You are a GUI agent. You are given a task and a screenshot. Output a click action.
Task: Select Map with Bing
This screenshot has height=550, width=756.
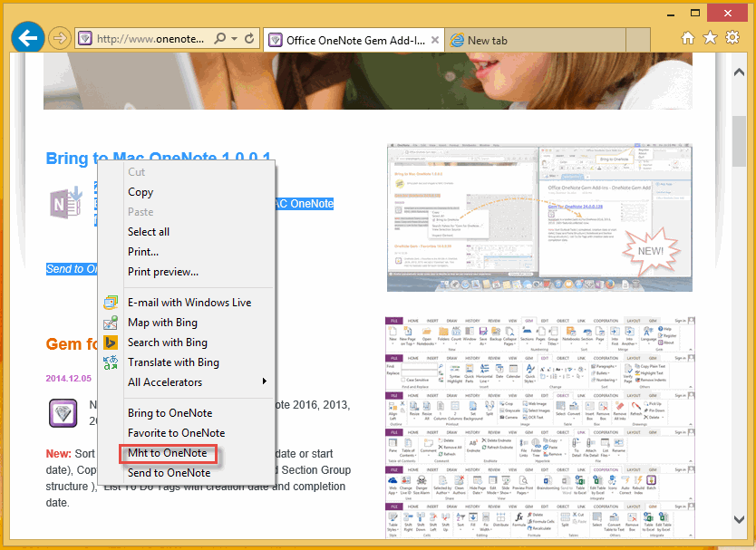click(x=186, y=323)
